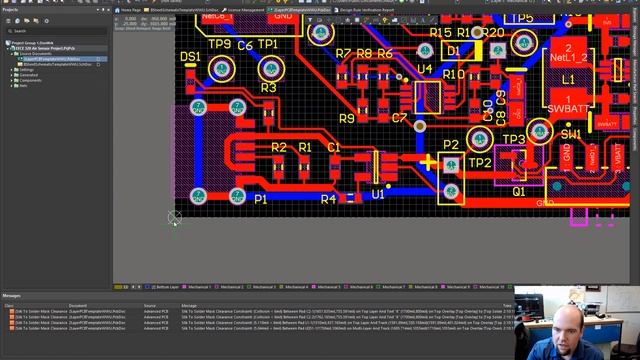Click the polygon pour tool in Active Bar
The image size is (640, 360).
point(395,20)
